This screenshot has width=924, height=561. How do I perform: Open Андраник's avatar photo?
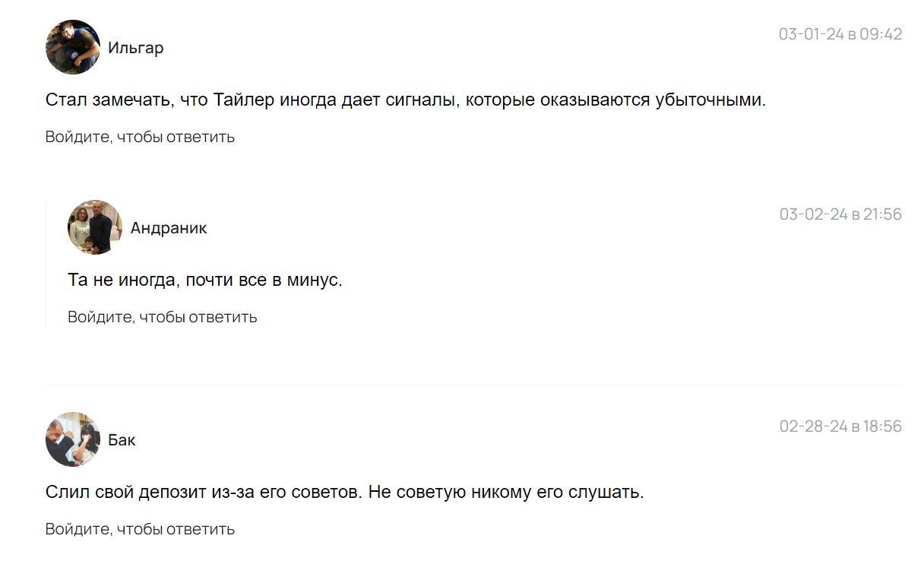[x=95, y=227]
